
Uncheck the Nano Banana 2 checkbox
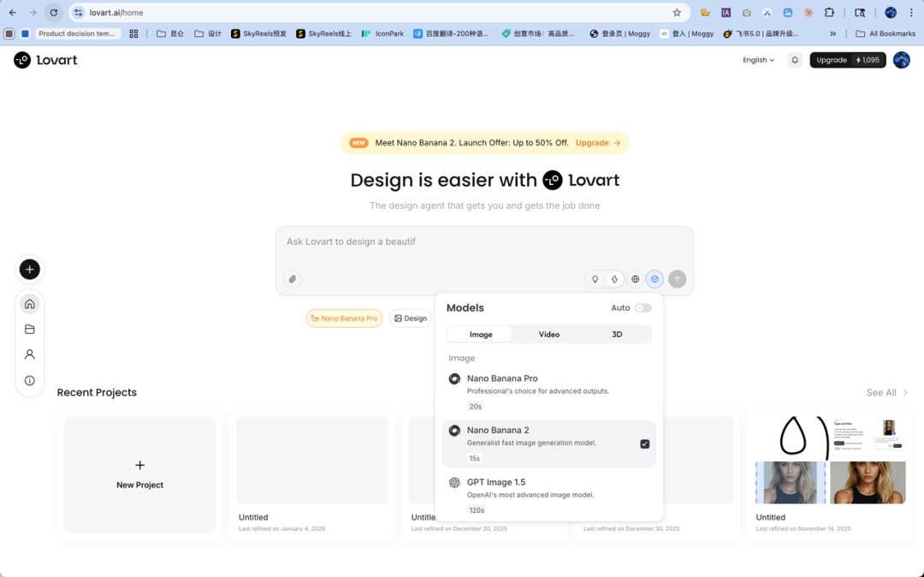645,443
